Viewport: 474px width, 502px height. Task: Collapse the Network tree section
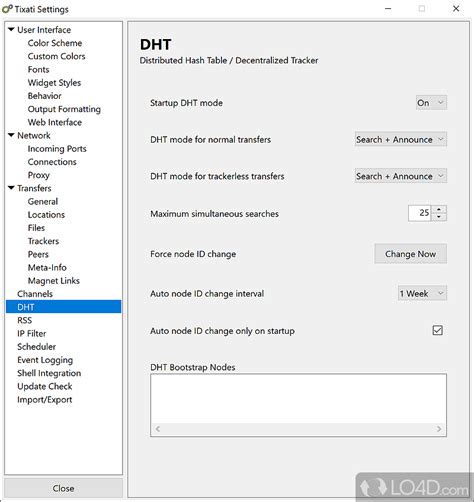click(x=11, y=135)
